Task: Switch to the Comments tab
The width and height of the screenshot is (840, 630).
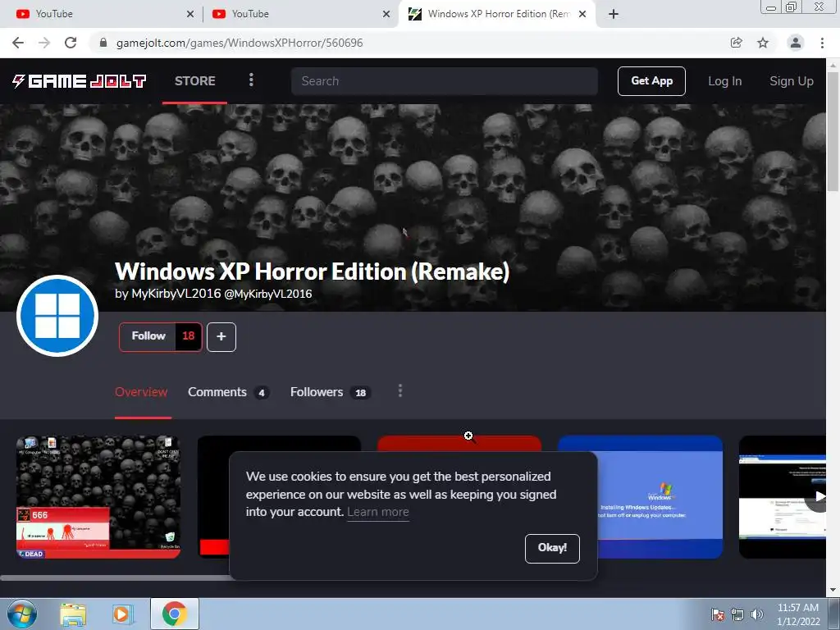Action: [x=229, y=392]
